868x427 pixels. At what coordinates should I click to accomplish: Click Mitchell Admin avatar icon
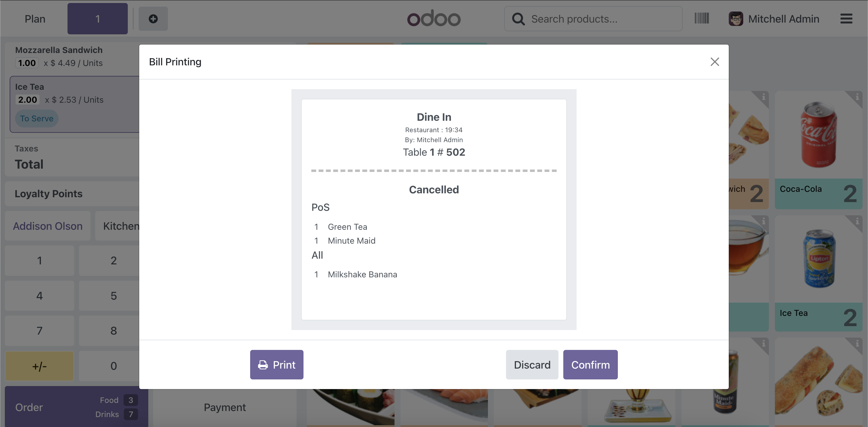click(736, 19)
